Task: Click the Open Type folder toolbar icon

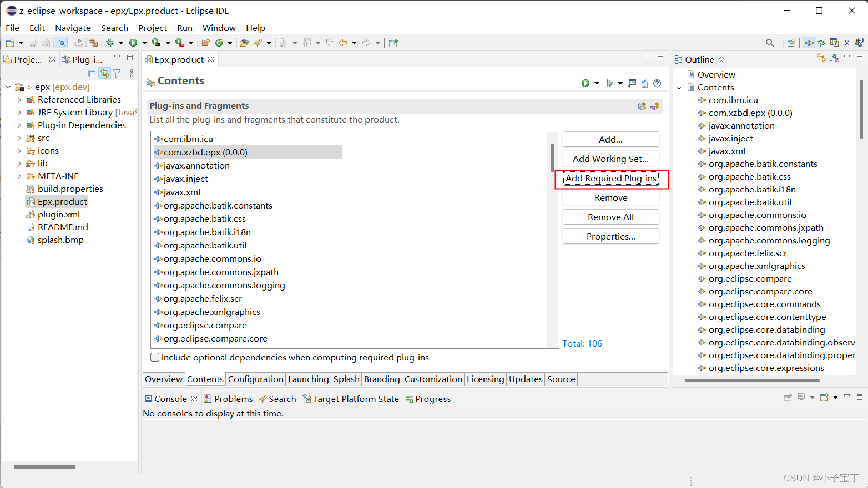Action: click(244, 43)
